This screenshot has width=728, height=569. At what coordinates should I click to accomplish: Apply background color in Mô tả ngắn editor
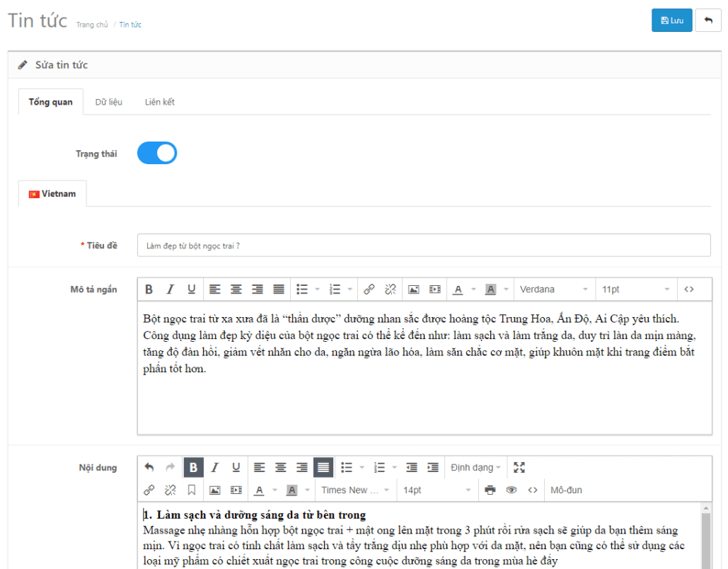click(x=490, y=289)
